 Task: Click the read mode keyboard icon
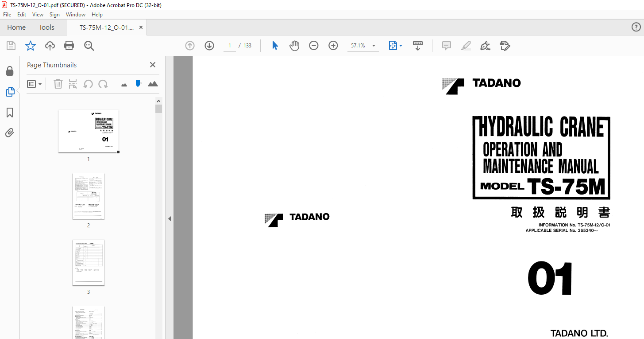click(418, 46)
